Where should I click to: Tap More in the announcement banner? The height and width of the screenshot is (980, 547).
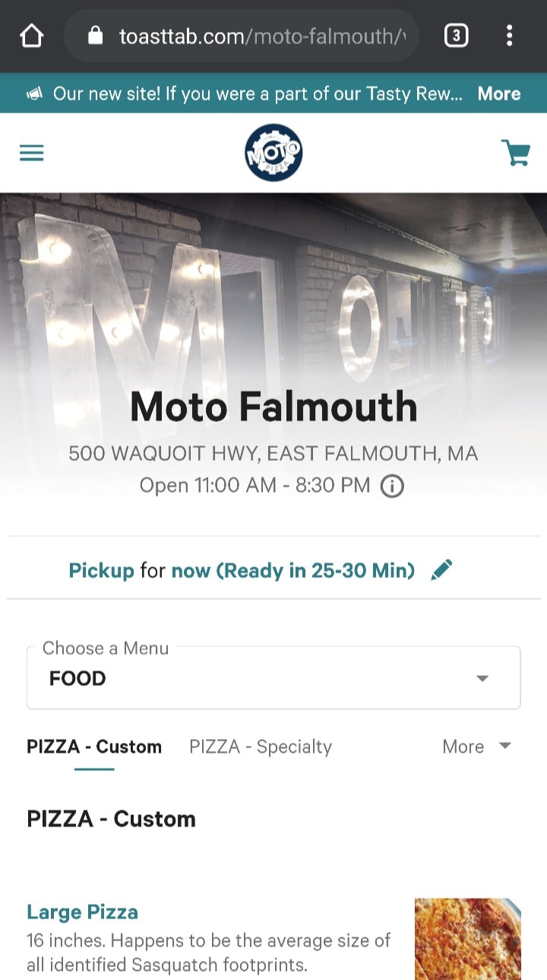pos(499,94)
